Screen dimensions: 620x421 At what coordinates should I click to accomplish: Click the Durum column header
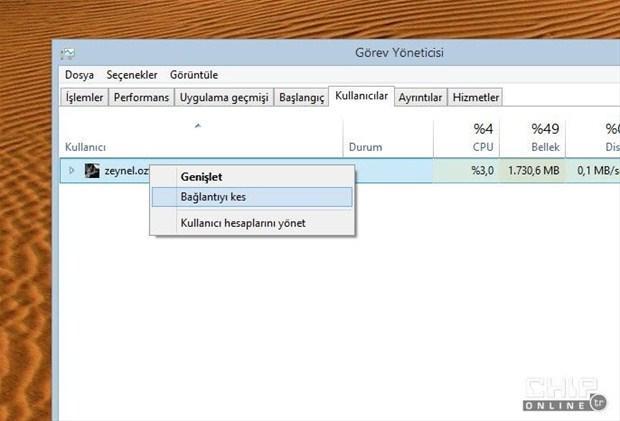(365, 147)
